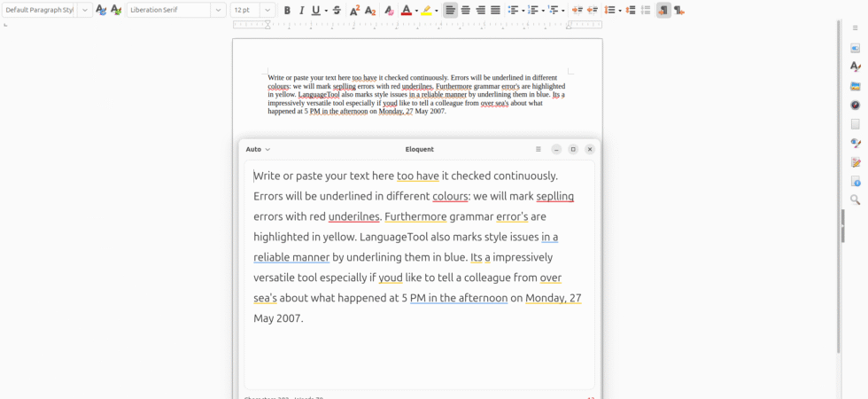
Task: Open Manage Changes sidebar deck
Action: click(856, 162)
